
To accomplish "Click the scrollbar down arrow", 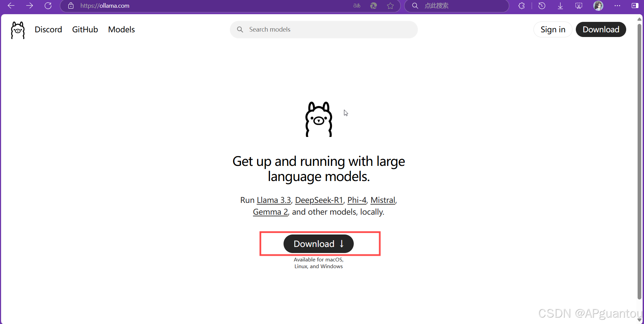I will point(640,320).
